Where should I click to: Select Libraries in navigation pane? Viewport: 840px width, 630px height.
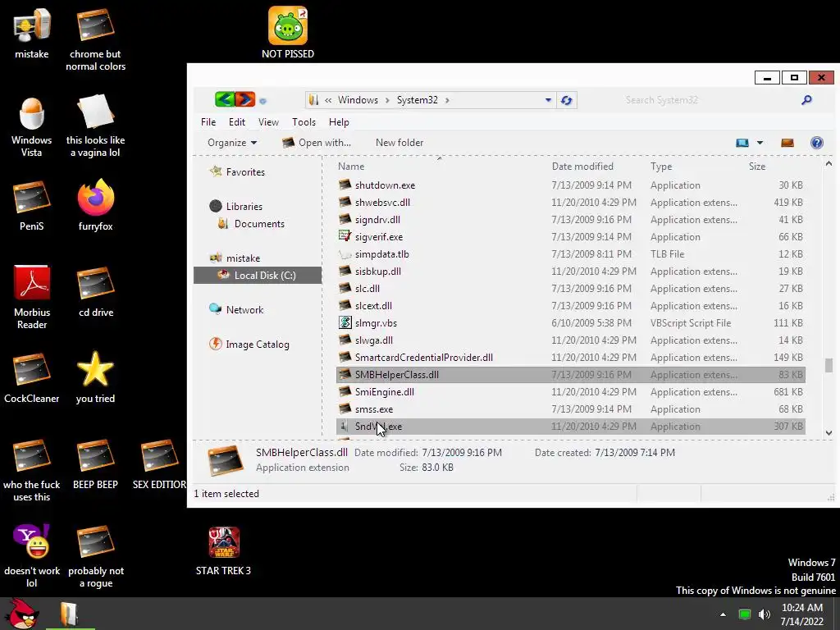click(235, 206)
